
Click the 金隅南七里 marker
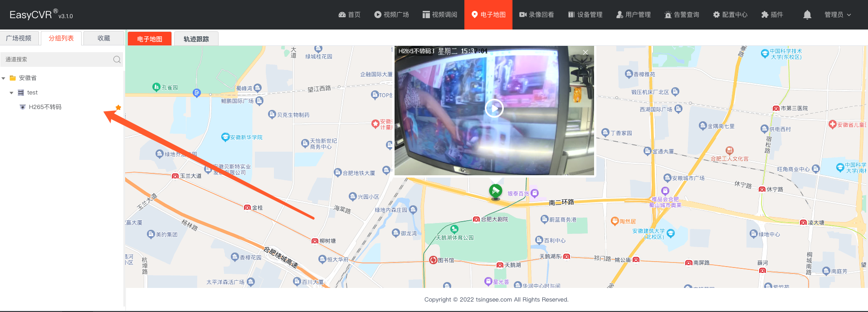tap(703, 126)
